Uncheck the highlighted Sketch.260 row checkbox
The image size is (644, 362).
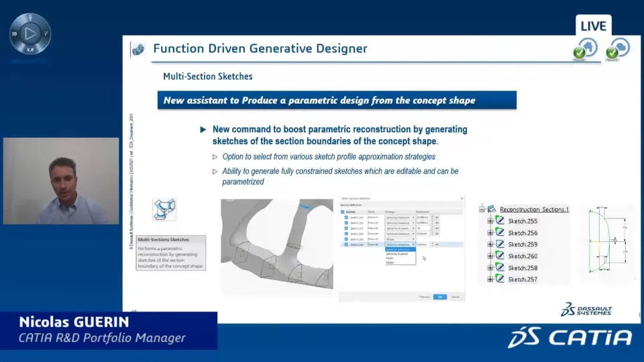(346, 245)
